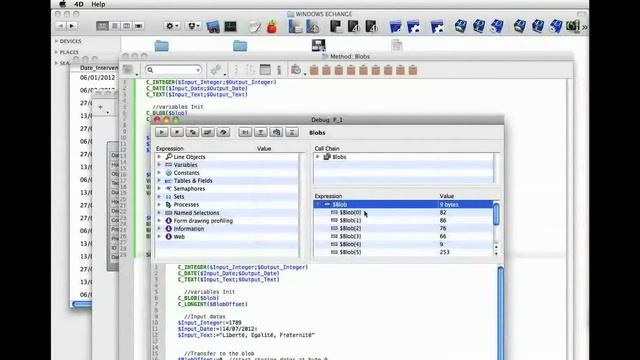The width and height of the screenshot is (640, 360).
Task: Open the 4D menu
Action: (79, 4)
